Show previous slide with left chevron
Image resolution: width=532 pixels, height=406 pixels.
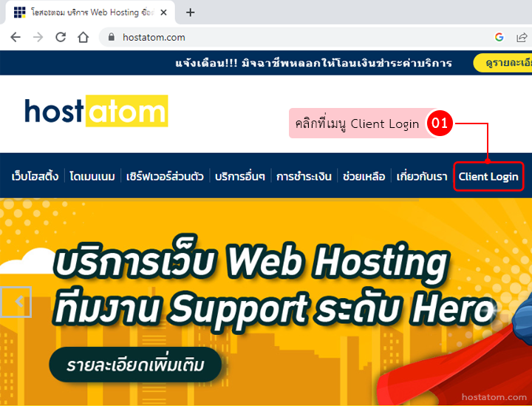click(x=16, y=302)
